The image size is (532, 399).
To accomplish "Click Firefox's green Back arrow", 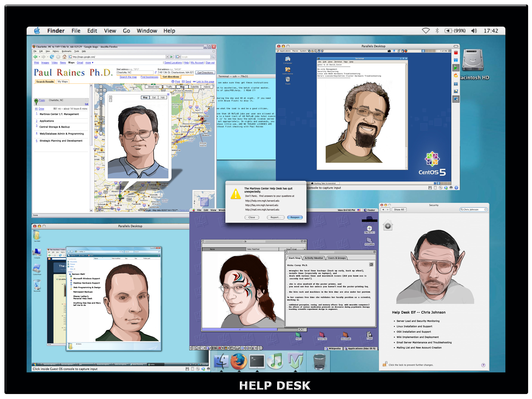I will coord(35,57).
